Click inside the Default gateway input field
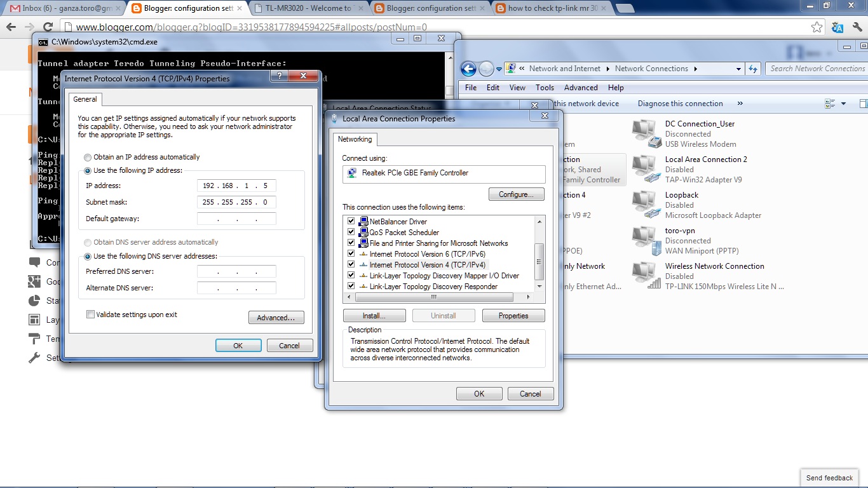The image size is (868, 488). (x=236, y=218)
